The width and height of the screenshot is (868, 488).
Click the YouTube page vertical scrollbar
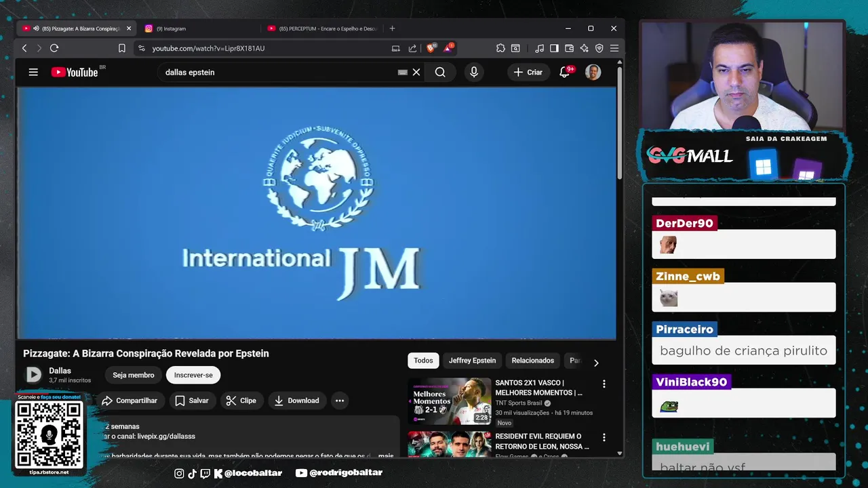click(x=619, y=122)
